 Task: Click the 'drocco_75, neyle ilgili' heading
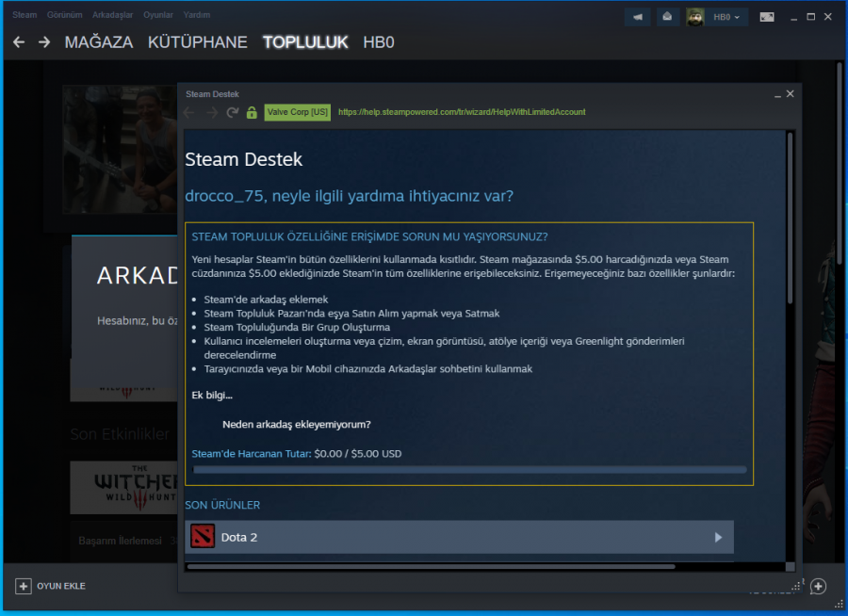tap(349, 196)
